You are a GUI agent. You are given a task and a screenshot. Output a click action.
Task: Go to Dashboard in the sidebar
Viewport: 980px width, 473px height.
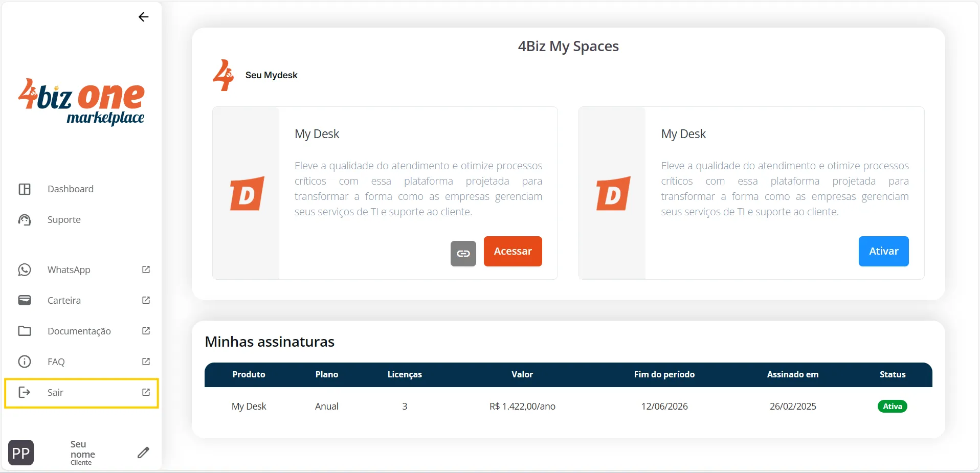[x=71, y=189]
